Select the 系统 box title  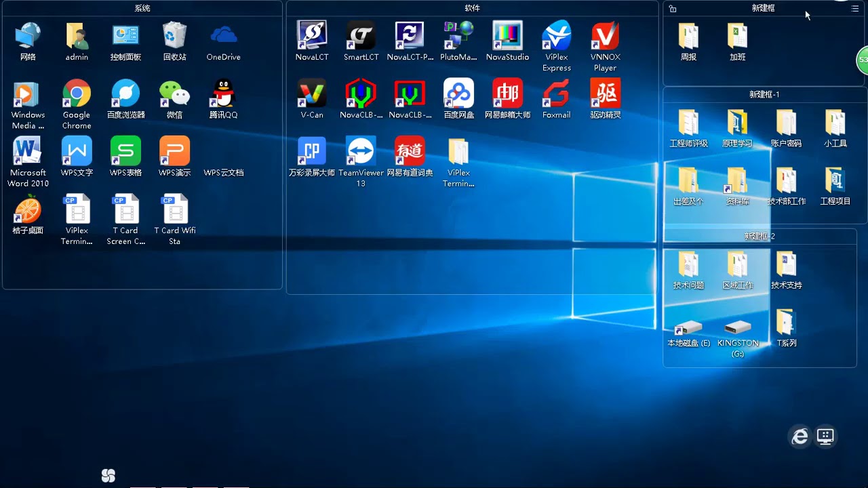click(142, 8)
